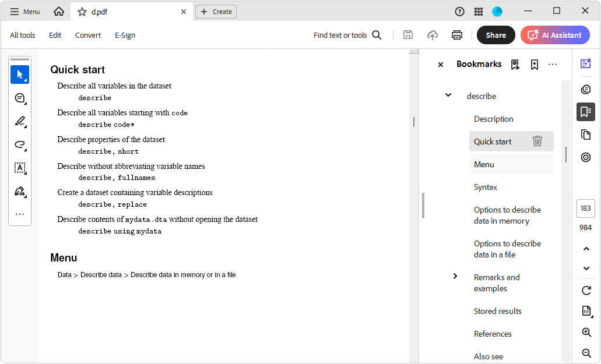Close the d.pdf tab

point(184,12)
